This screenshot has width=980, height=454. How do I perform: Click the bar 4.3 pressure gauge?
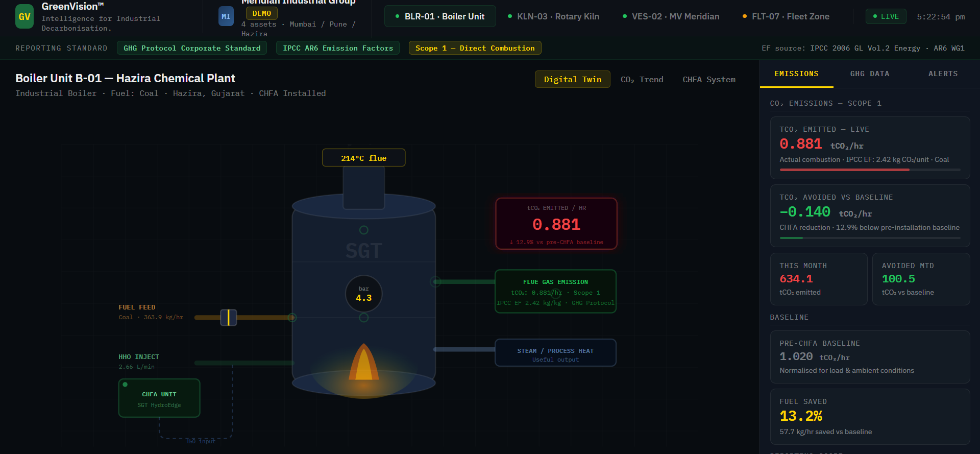pyautogui.click(x=363, y=294)
